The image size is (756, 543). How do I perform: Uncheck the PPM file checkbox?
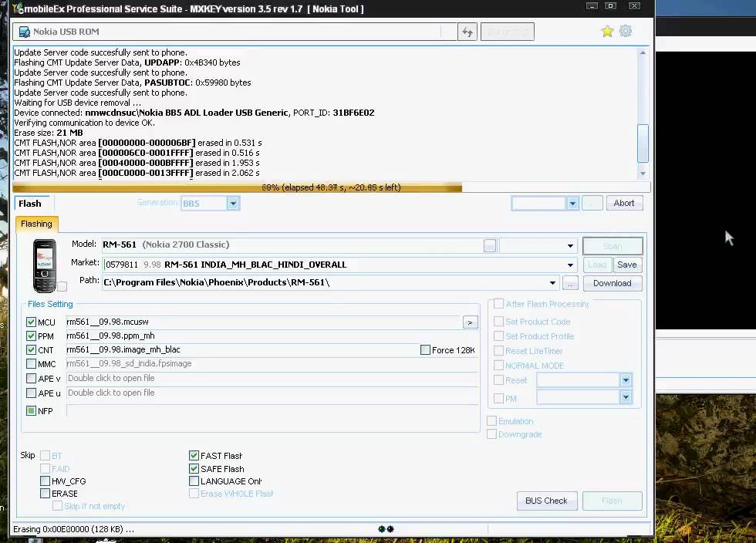point(32,336)
